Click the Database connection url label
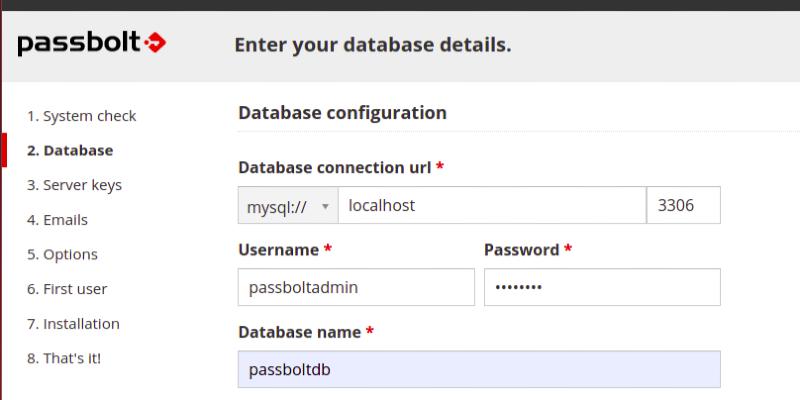The height and width of the screenshot is (400, 800). coord(335,167)
